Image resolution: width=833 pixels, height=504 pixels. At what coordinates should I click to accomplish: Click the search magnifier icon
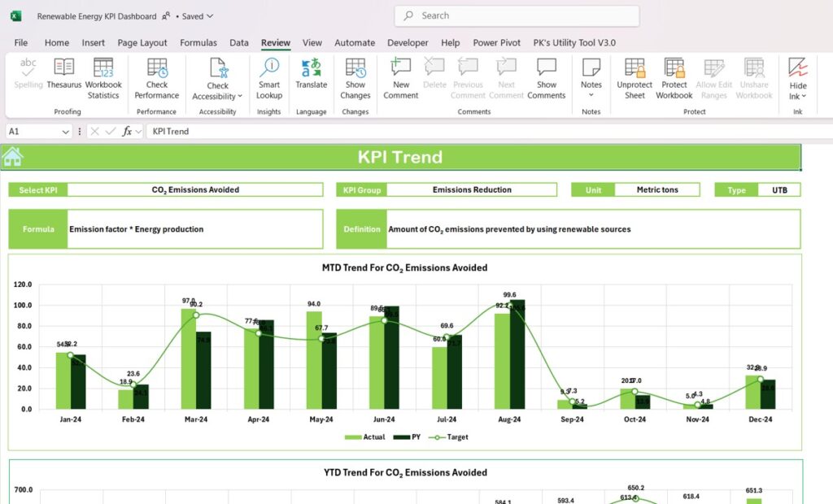point(408,16)
